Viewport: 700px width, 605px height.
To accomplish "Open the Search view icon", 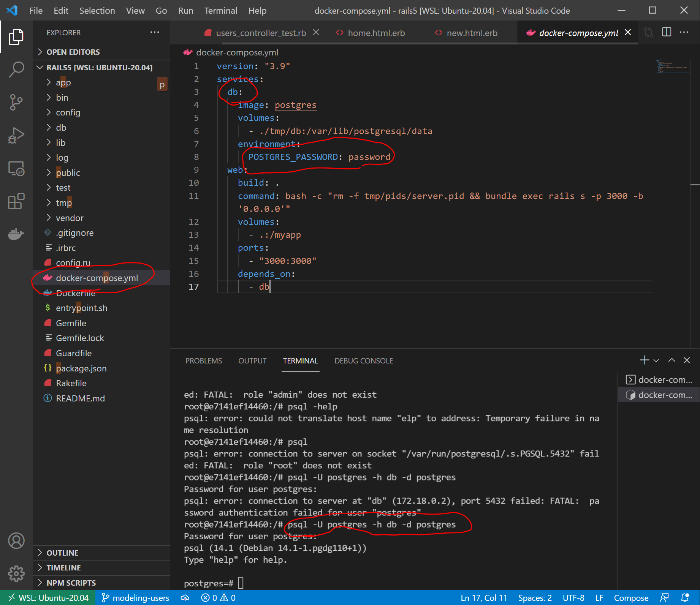I will (x=16, y=70).
